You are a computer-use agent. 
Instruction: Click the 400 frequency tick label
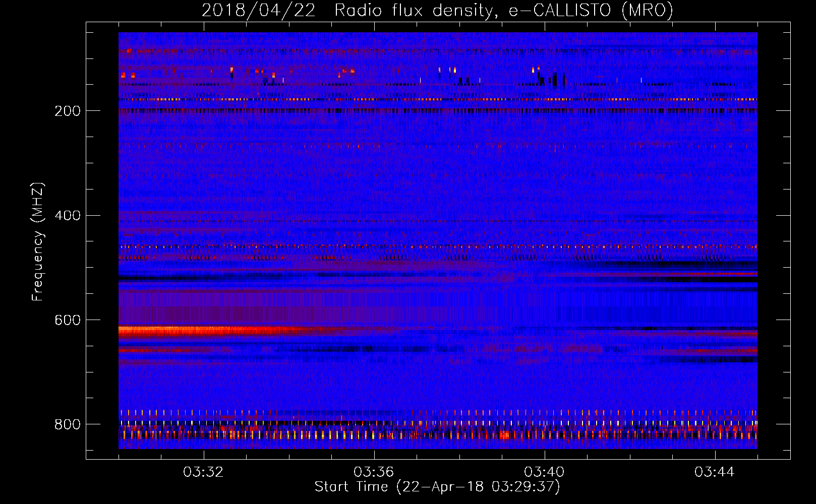[67, 216]
